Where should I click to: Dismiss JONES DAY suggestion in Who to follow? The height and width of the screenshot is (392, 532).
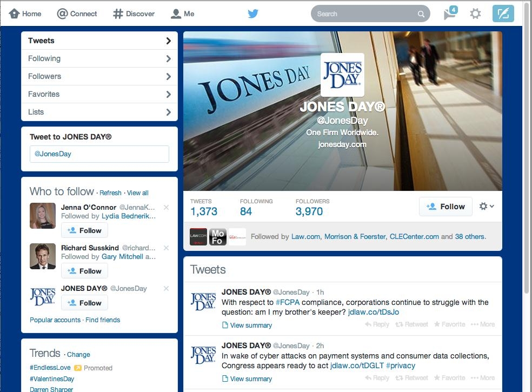[167, 289]
